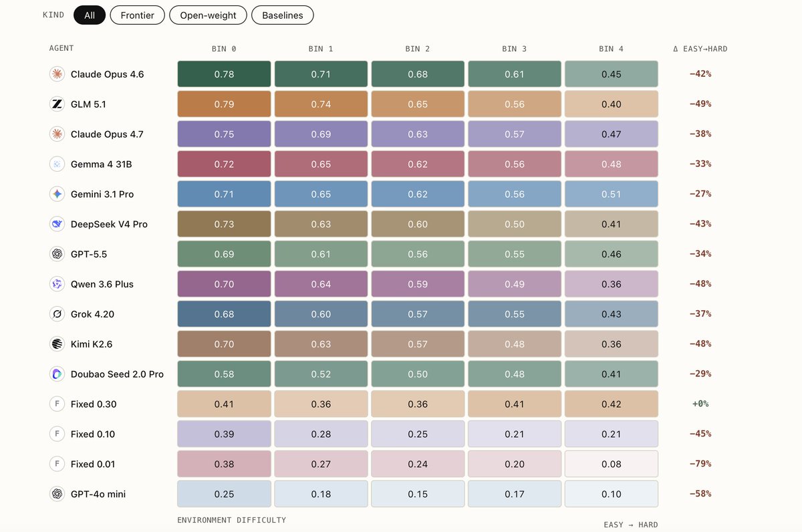The height and width of the screenshot is (532, 802).
Task: Click the ENVIRONMENT DIFFICULTY axis label
Action: coord(231,520)
